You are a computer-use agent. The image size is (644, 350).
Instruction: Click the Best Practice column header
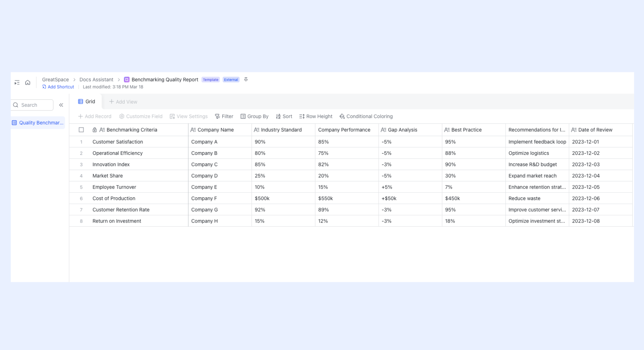pos(474,130)
